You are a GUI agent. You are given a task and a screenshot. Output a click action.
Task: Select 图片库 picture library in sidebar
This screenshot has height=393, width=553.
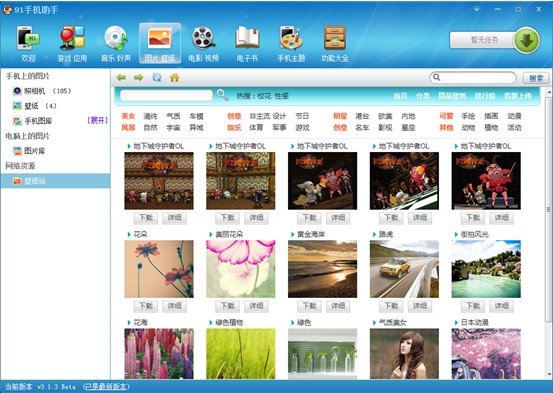(29, 151)
